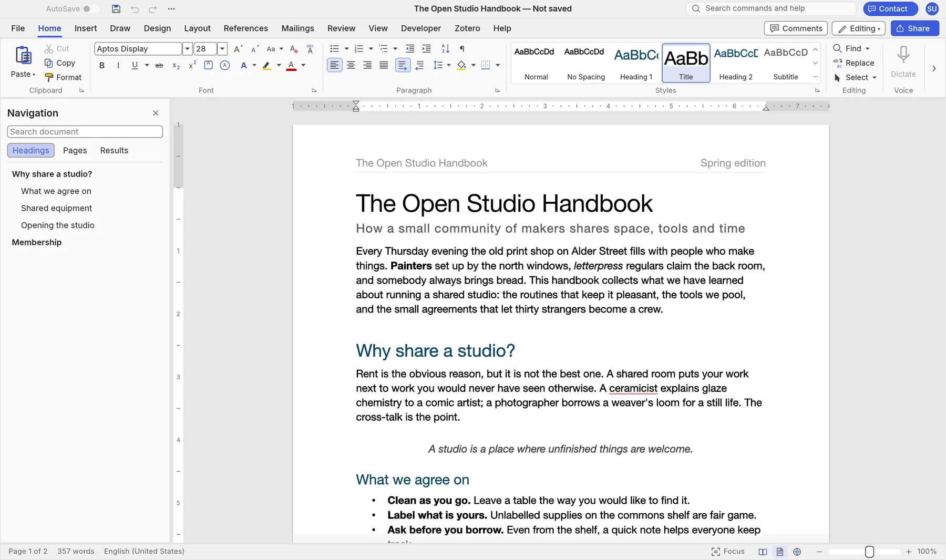Open the borders dropdown arrow
946x560 pixels.
[x=498, y=65]
